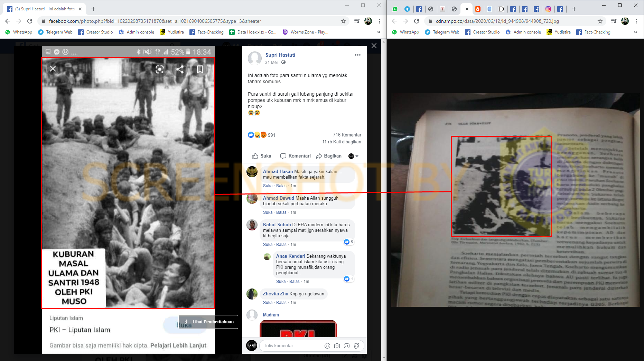Show hidden bookmarks in the right window
The width and height of the screenshot is (644, 361).
click(635, 32)
